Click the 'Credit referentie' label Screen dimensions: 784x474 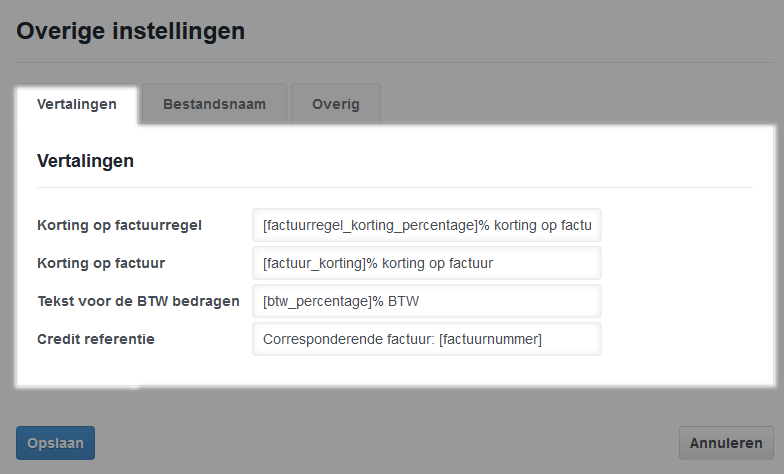96,339
